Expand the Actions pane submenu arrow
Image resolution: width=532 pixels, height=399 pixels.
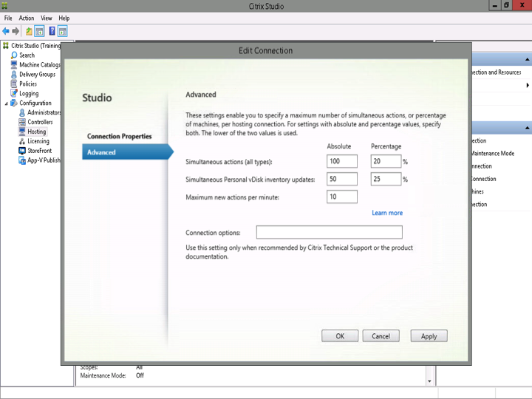click(528, 85)
